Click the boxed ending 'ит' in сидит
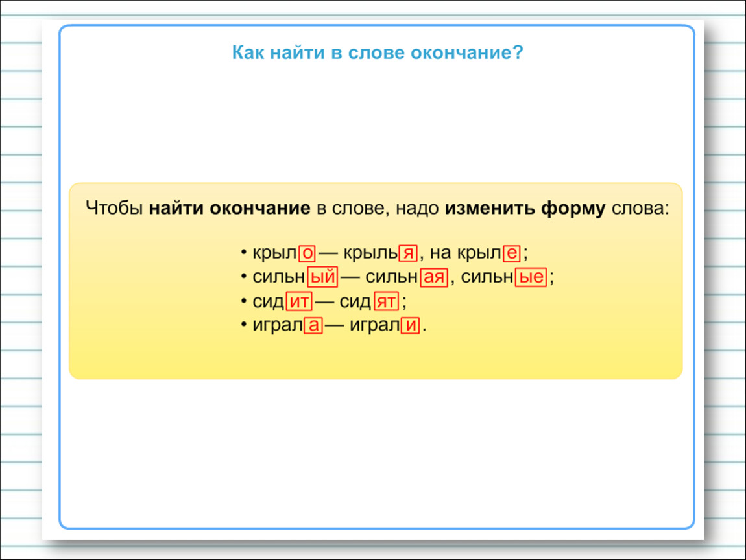The height and width of the screenshot is (560, 746). [x=299, y=301]
